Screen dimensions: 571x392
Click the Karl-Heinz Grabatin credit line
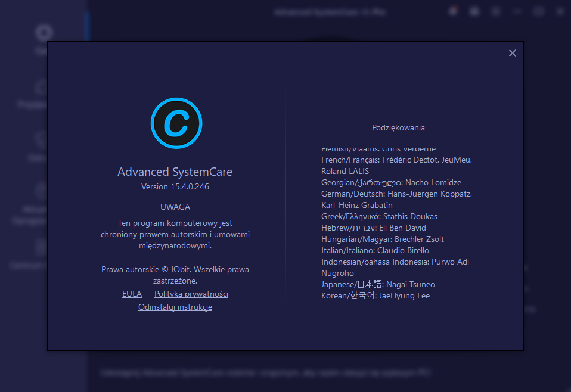point(357,205)
